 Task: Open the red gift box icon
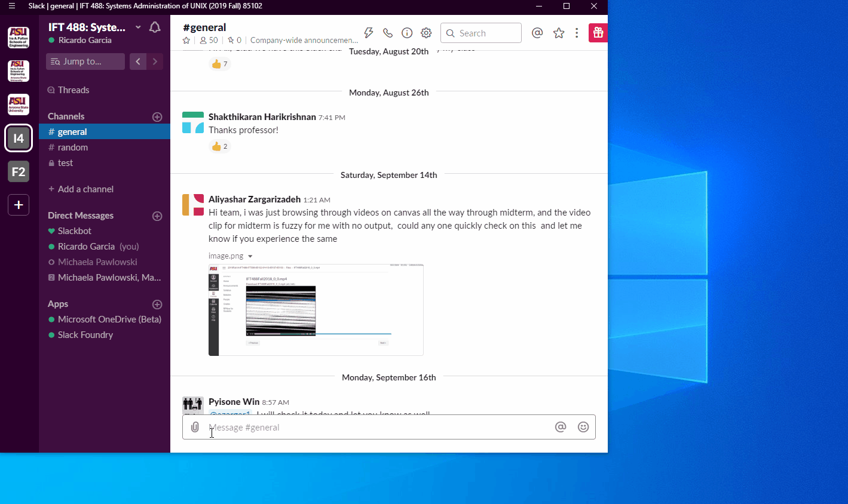coord(598,33)
